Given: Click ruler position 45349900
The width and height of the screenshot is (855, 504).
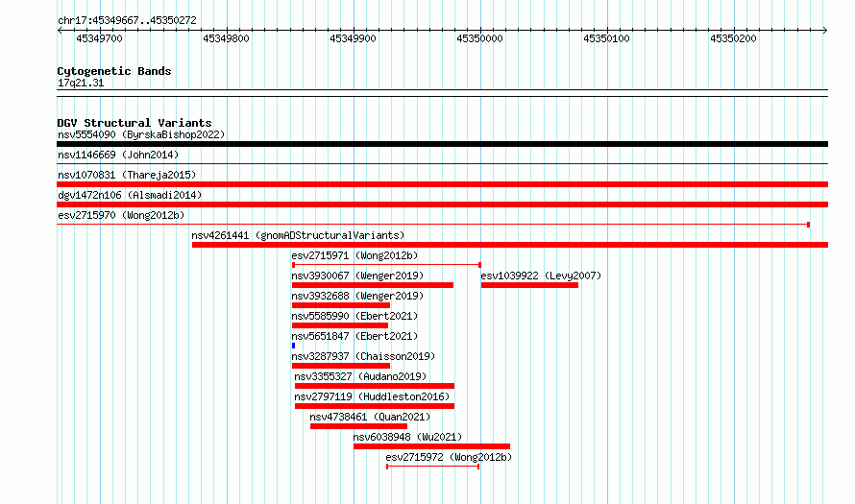Looking at the screenshot, I should [x=353, y=38].
